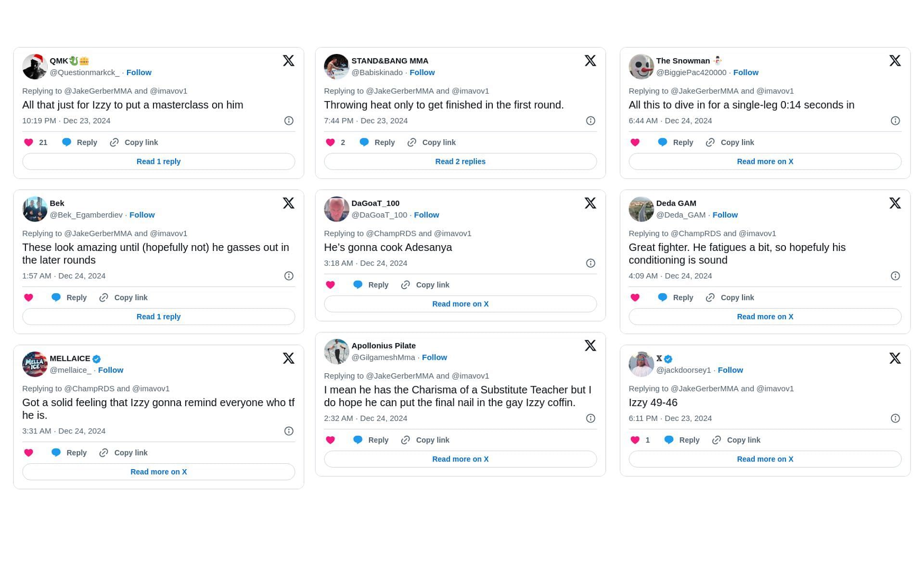Open Read more on The Snowman tweet
This screenshot has width=924, height=578.
point(765,161)
